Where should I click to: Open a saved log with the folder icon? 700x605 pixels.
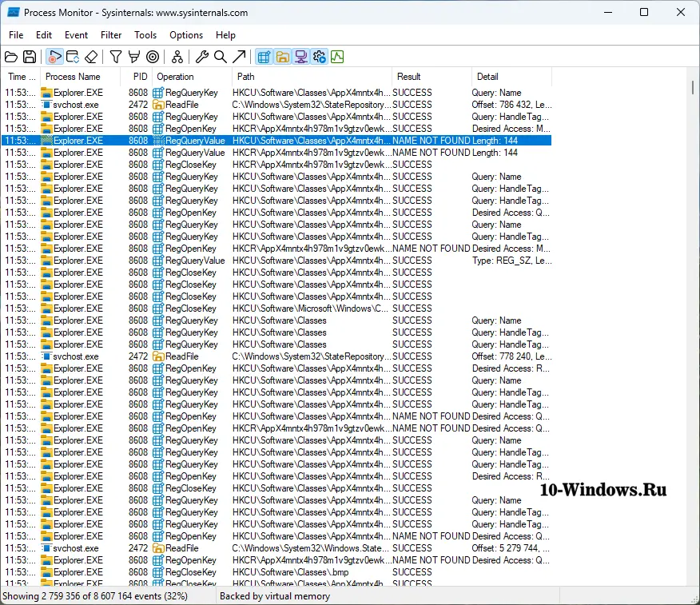coord(11,58)
